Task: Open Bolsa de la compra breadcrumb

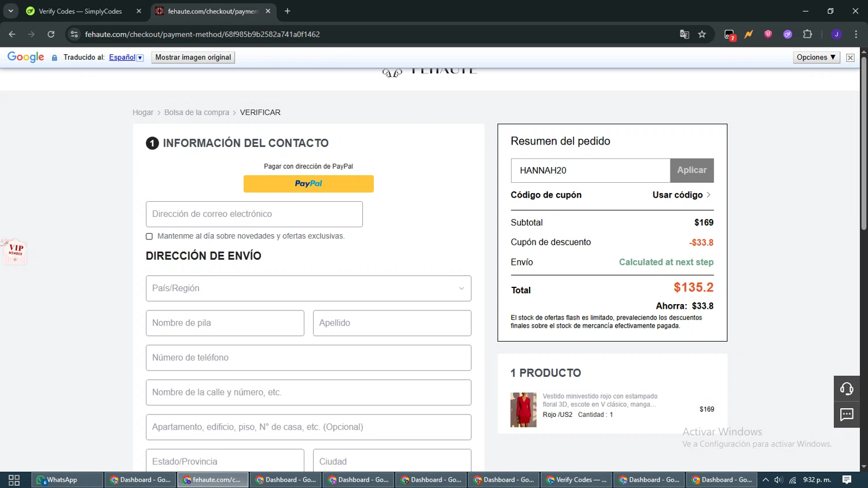Action: click(x=197, y=112)
